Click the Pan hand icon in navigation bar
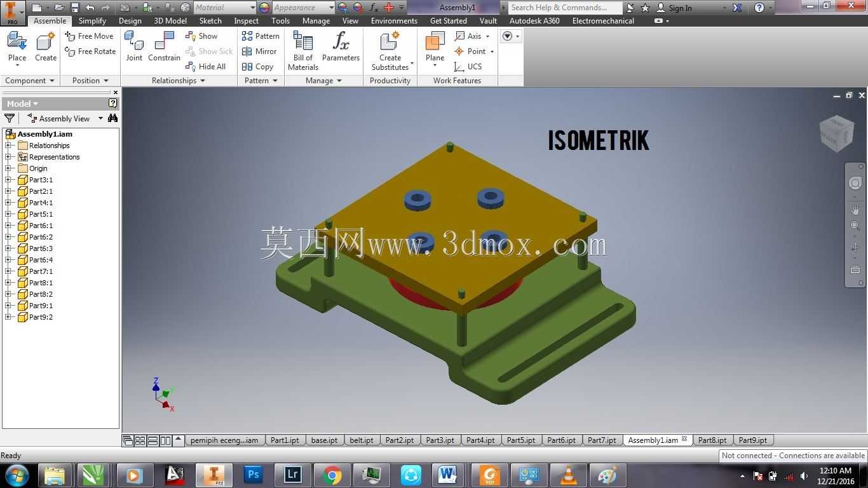Viewport: 868px width, 488px height. (x=855, y=210)
